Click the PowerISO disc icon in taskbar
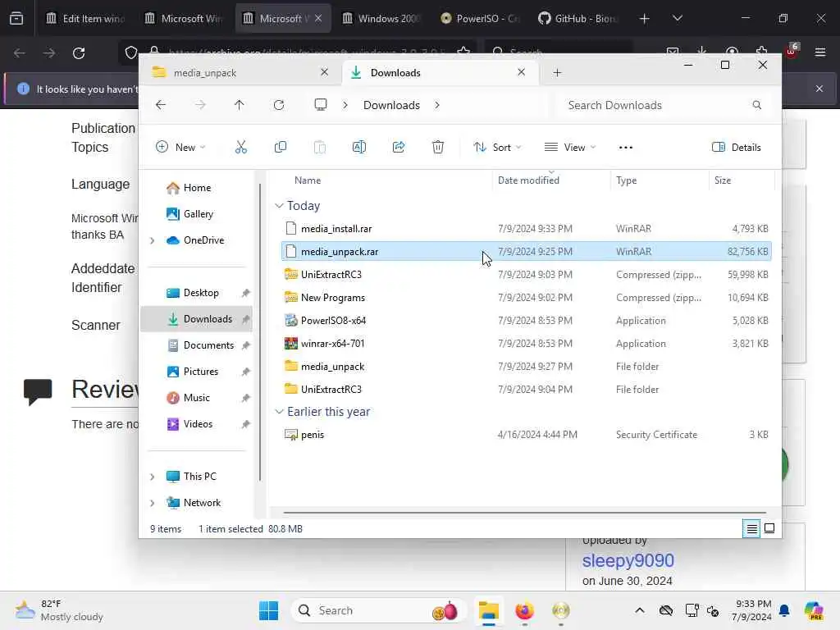The height and width of the screenshot is (630, 840). (561, 610)
